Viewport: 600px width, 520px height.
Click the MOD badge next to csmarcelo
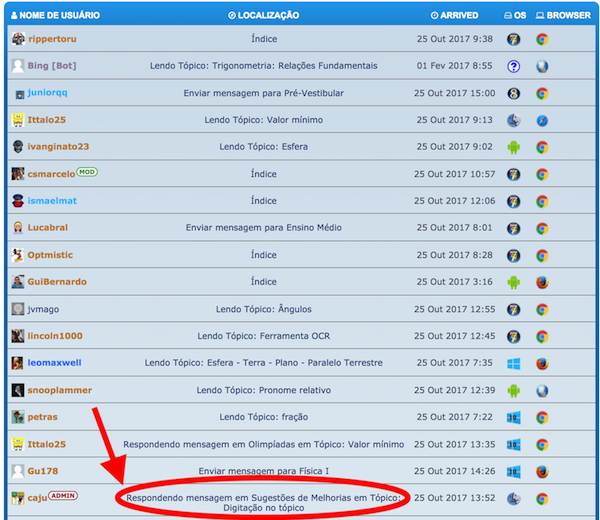87,172
